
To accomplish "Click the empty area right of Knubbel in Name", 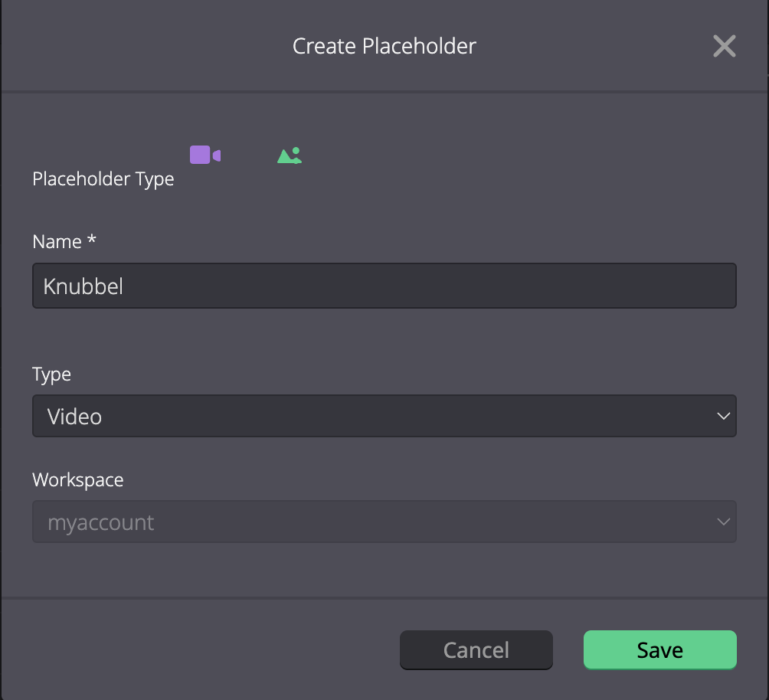I will [427, 286].
